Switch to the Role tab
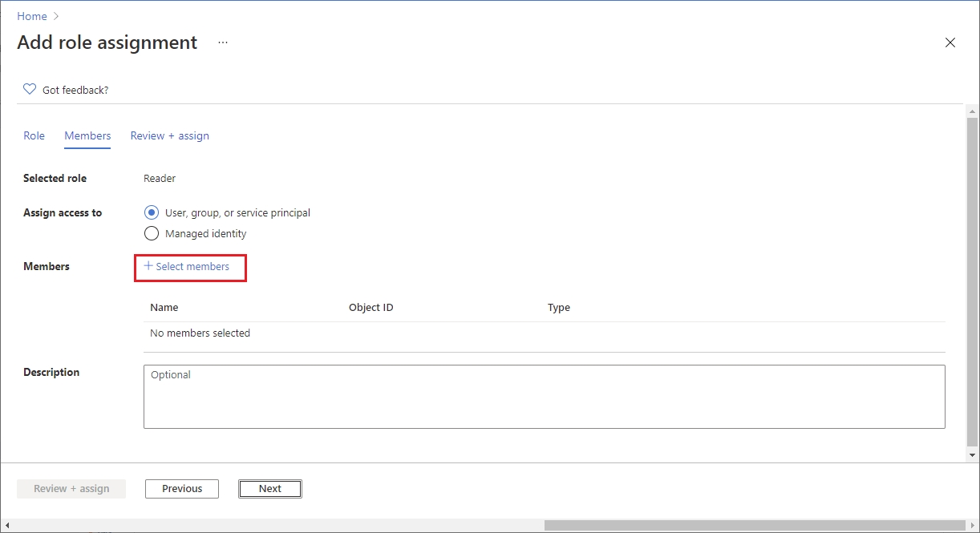The height and width of the screenshot is (533, 980). [x=34, y=136]
